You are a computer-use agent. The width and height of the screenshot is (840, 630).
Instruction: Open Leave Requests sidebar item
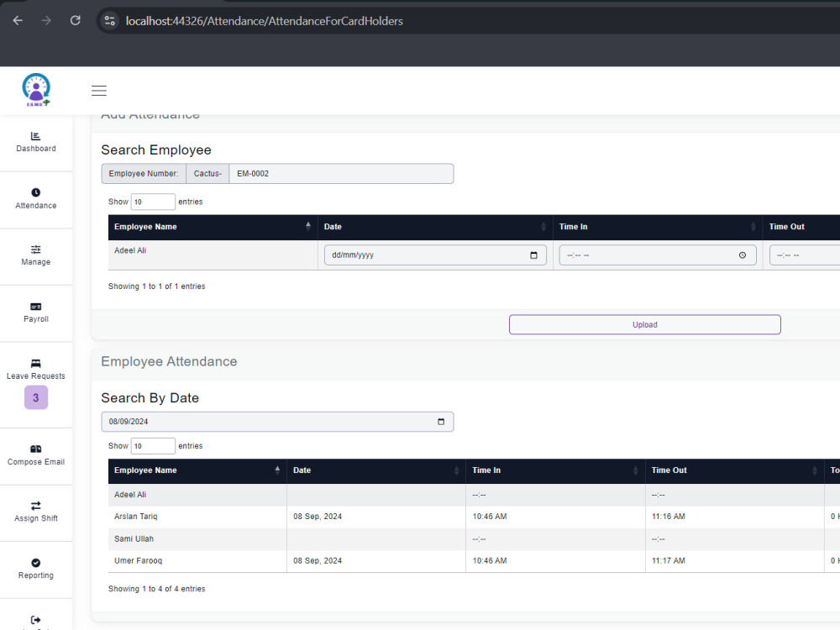point(36,370)
